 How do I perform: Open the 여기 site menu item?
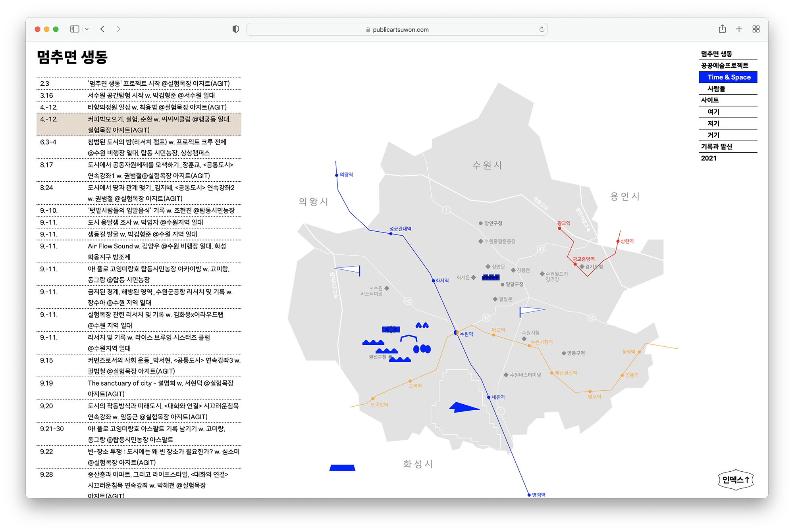pos(713,112)
